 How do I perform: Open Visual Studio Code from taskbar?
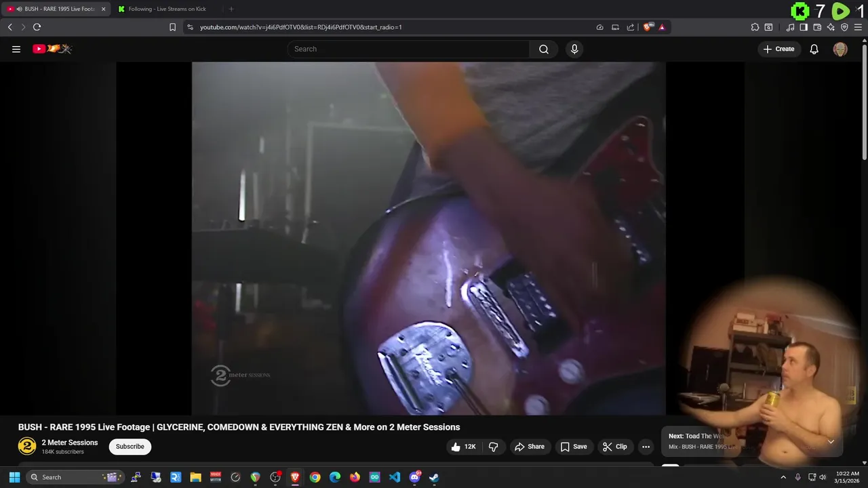[x=395, y=477]
